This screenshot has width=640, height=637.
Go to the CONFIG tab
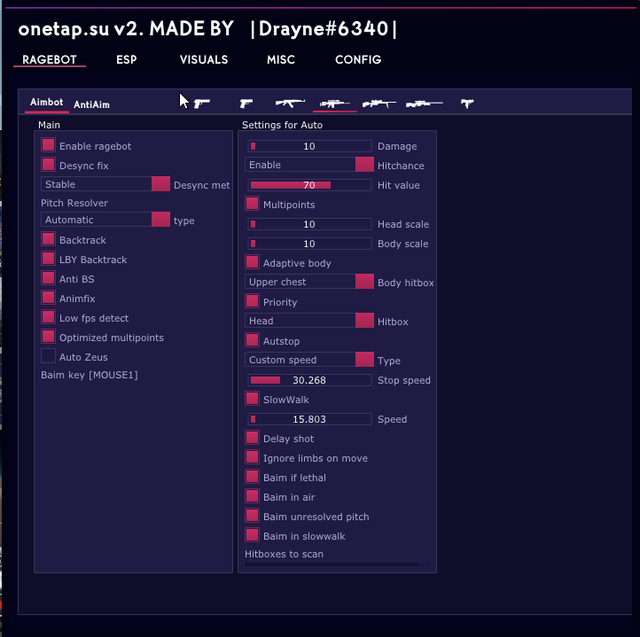(358, 60)
